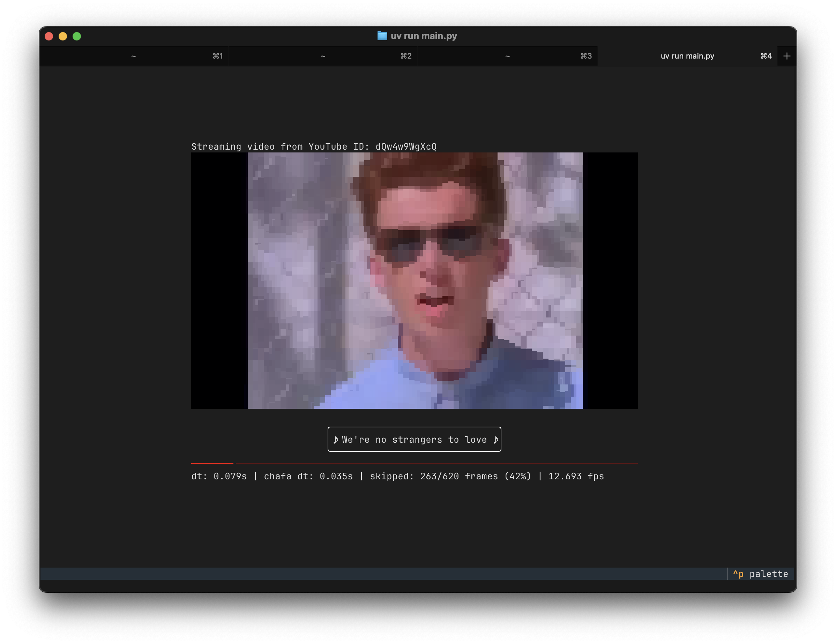Minimize the window with the yellow button
The width and height of the screenshot is (836, 644).
(63, 36)
